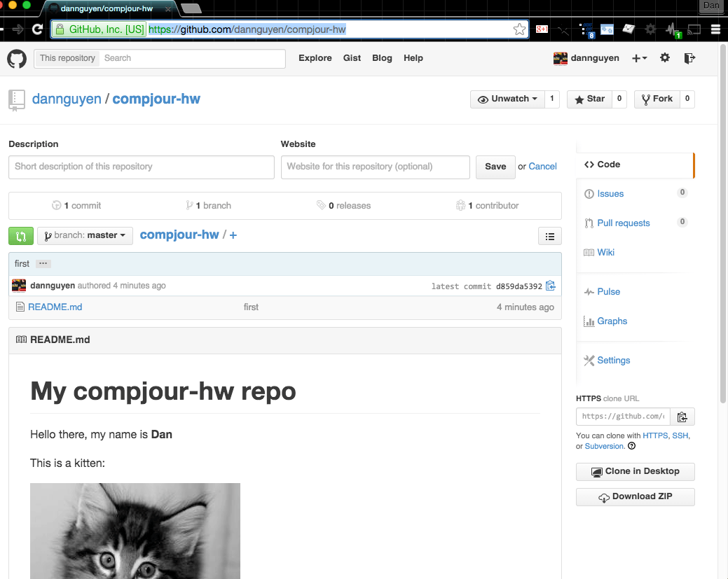Focus the repository search box
The width and height of the screenshot is (728, 579).
192,58
